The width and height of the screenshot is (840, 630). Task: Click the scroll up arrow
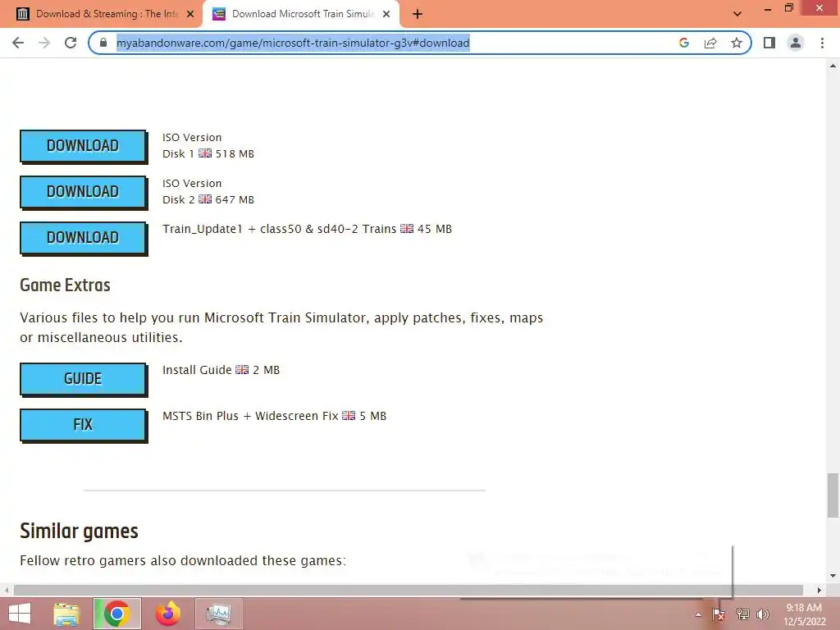[833, 66]
